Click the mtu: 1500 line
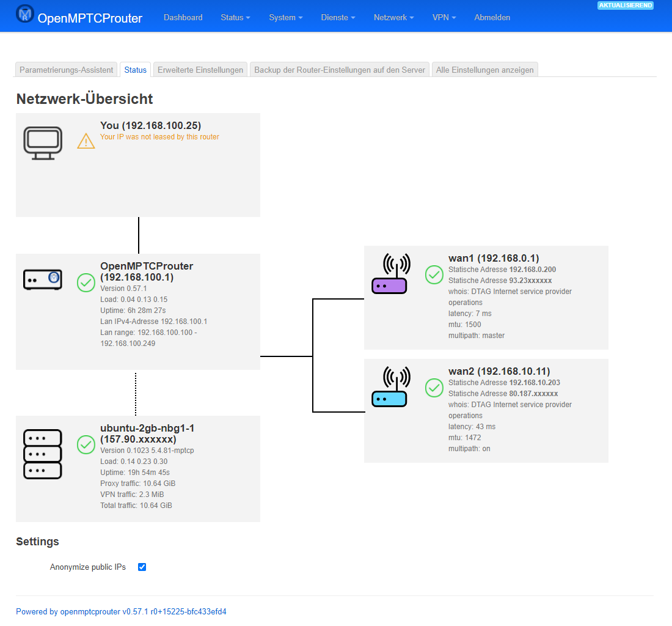672x626 pixels. click(464, 325)
